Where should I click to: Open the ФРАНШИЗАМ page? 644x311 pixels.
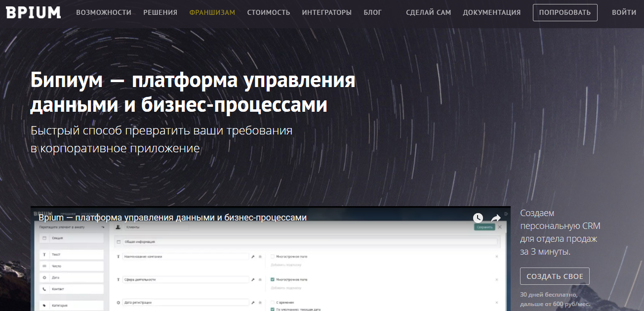point(212,12)
